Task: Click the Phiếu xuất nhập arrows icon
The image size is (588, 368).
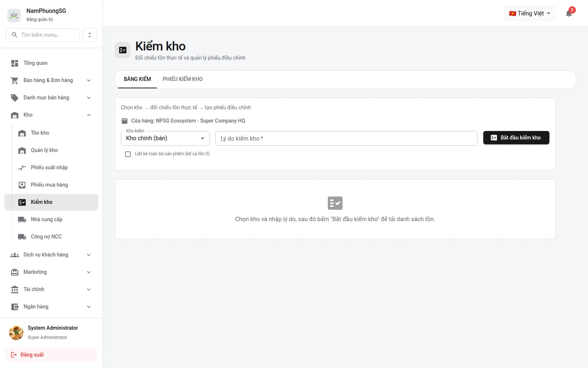Action: [22, 168]
